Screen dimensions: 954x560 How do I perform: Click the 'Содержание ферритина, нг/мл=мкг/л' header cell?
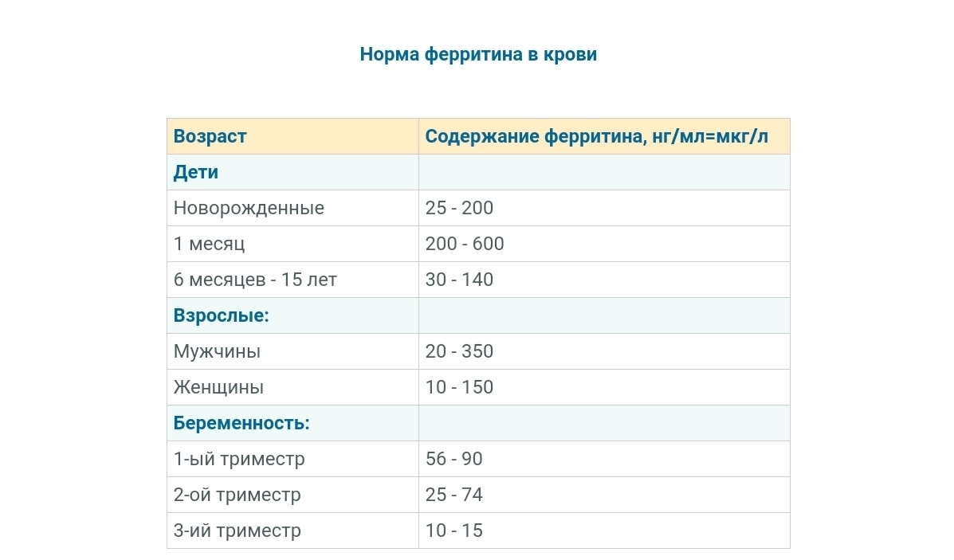(596, 136)
